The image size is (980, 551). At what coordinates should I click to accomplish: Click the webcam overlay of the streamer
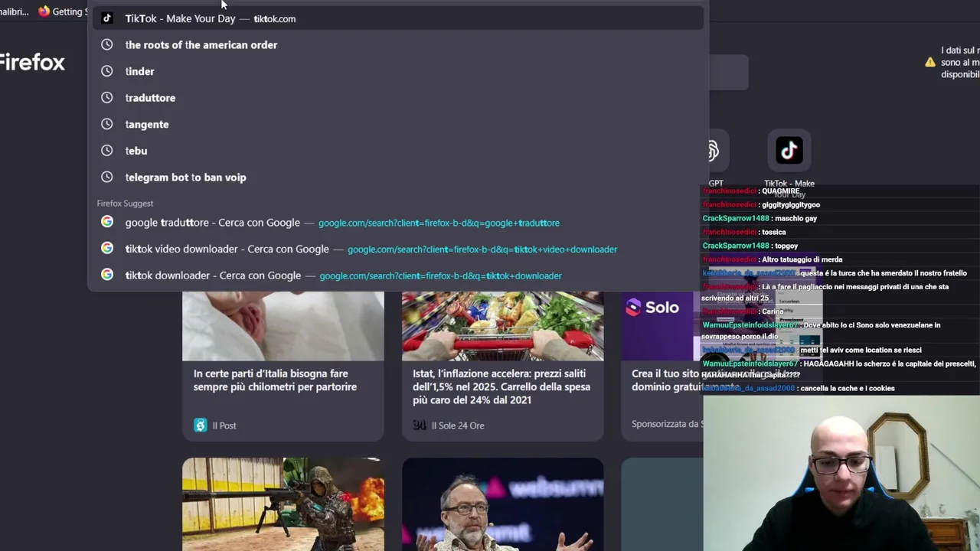[x=841, y=472]
